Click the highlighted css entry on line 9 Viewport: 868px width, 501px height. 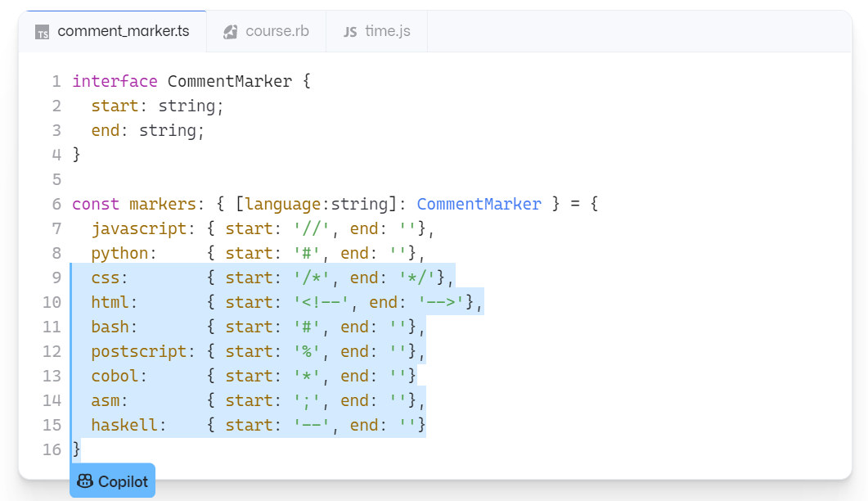click(106, 278)
